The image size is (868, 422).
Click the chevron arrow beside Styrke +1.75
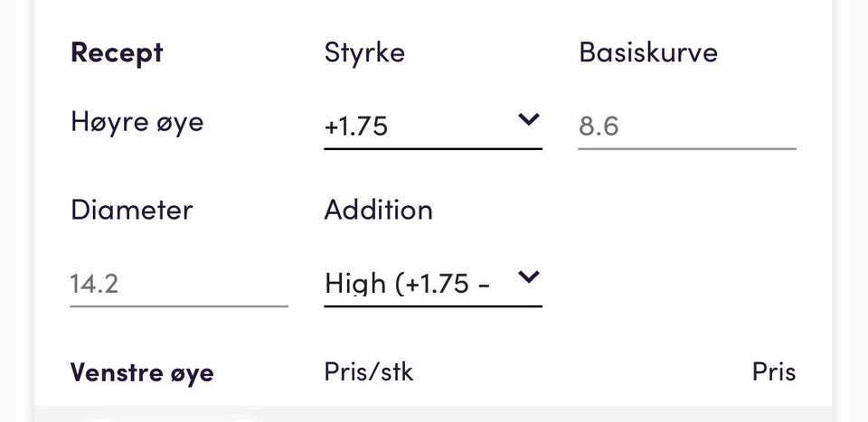[529, 119]
